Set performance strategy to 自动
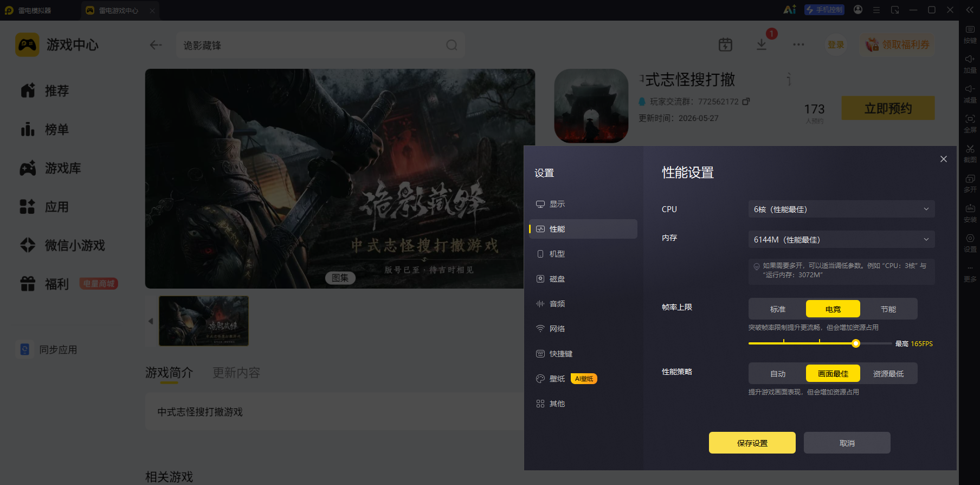 coord(778,373)
